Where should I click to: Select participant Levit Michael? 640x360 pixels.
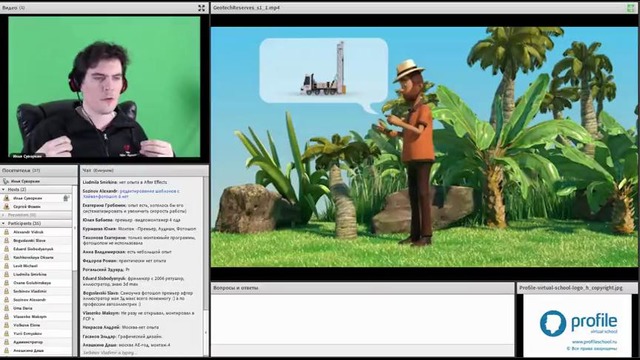[36, 266]
